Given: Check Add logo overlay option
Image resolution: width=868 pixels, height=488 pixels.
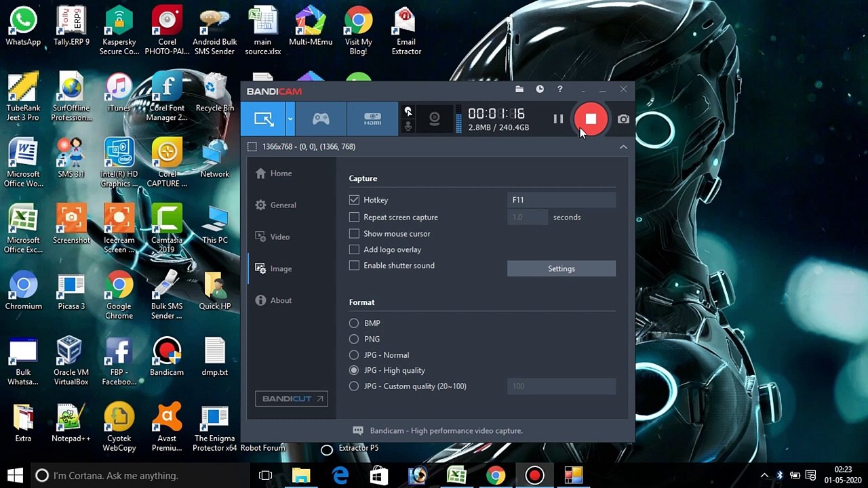Looking at the screenshot, I should [354, 249].
